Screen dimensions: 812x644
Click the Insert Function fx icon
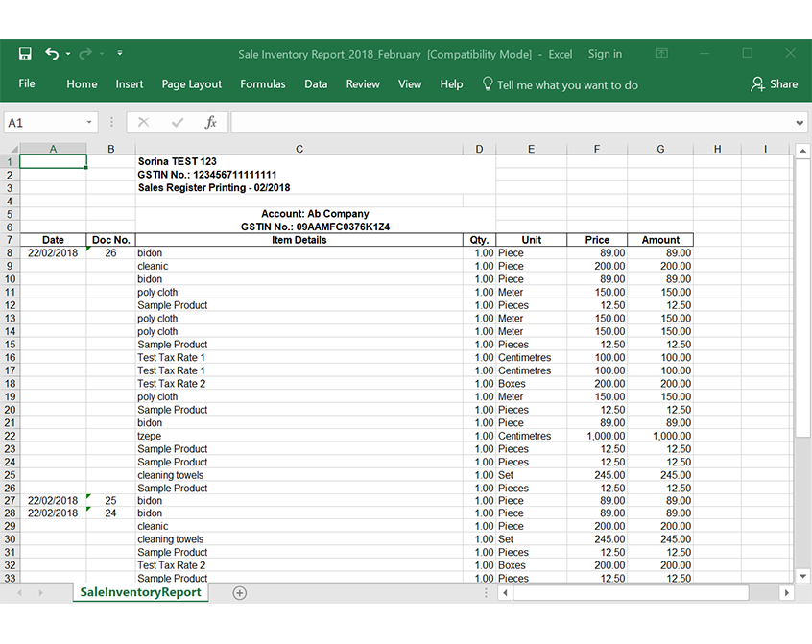210,123
